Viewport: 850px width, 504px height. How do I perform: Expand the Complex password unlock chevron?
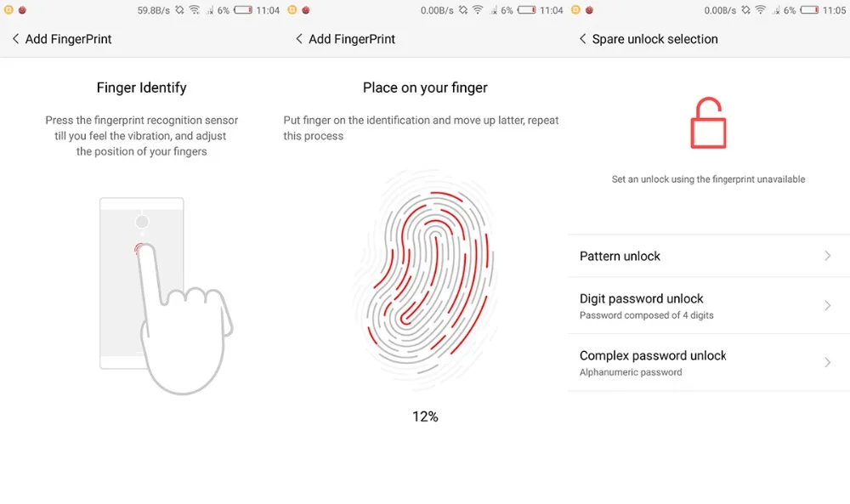pos(827,362)
